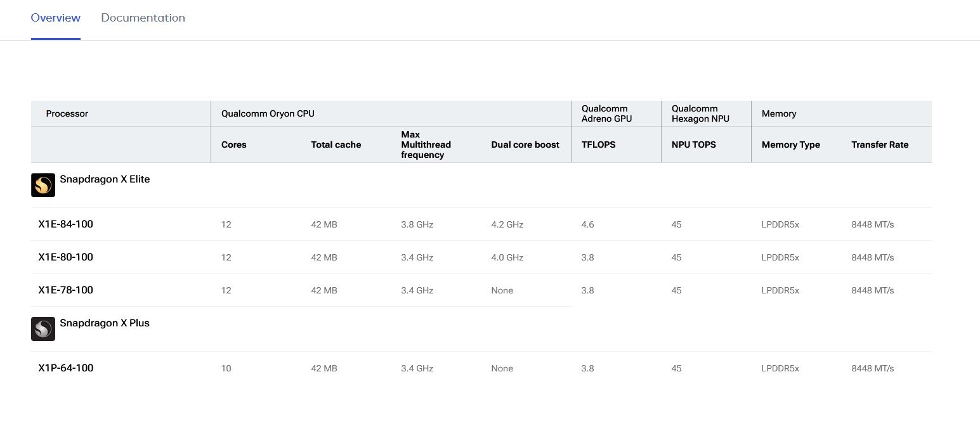Click the X1E-78-100 processor name
Viewport: 980px width, 424px height.
pyautogui.click(x=66, y=290)
